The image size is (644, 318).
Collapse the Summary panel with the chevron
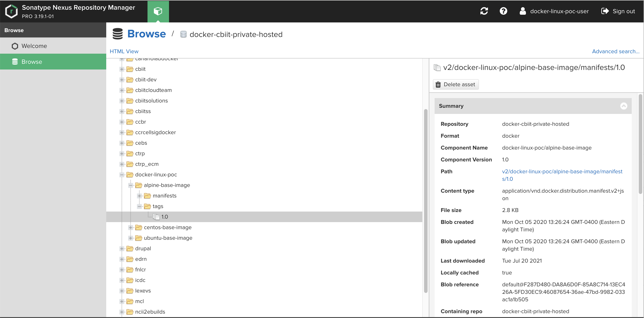(624, 106)
